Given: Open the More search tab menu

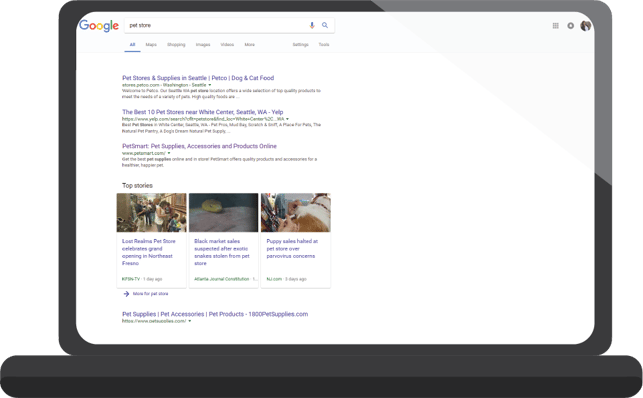Looking at the screenshot, I should (x=250, y=45).
